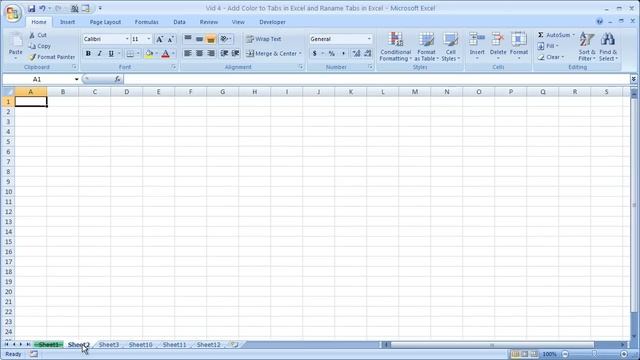640x360 pixels.
Task: Align text left
Action: [188, 53]
